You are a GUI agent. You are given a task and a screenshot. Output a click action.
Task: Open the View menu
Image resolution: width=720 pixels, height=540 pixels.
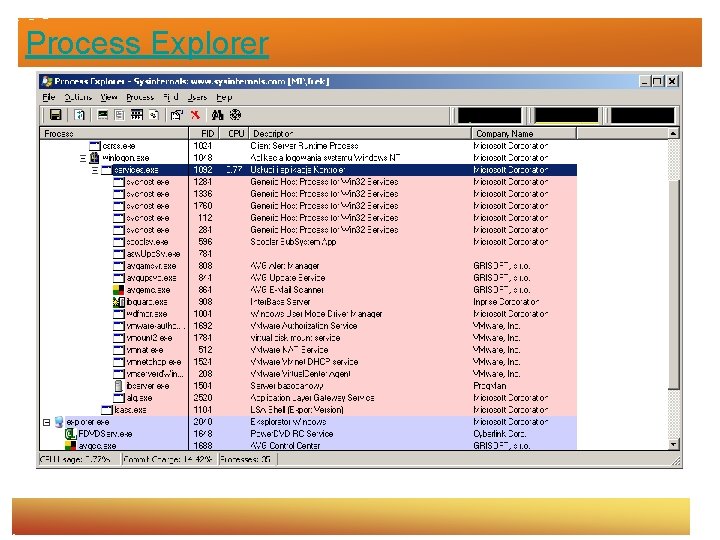point(109,97)
